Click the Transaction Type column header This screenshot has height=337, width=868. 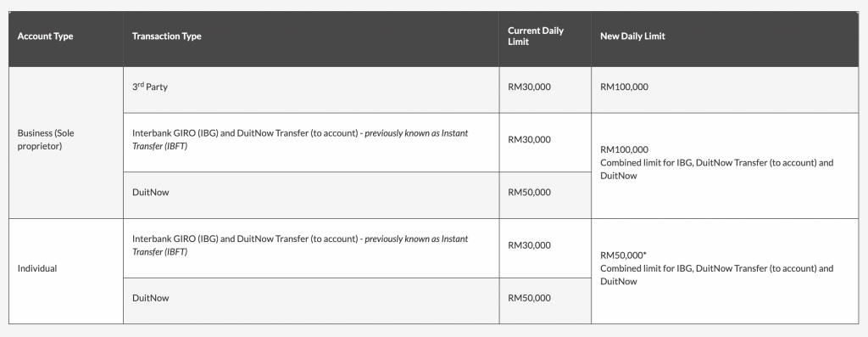point(311,39)
